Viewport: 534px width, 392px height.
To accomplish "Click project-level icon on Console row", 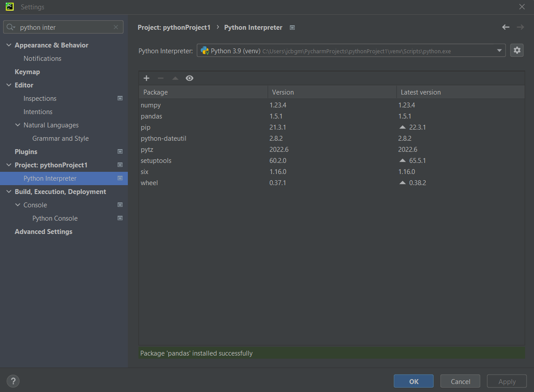I will [x=120, y=205].
